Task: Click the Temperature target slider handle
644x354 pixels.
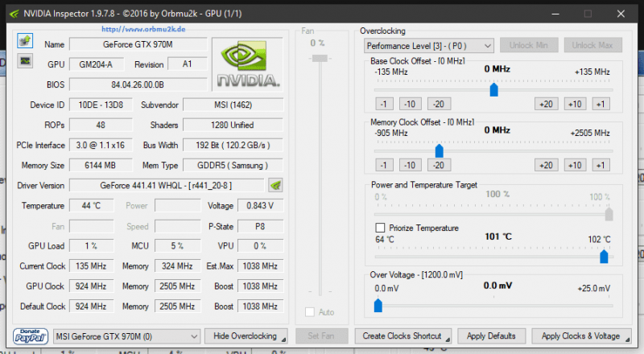Action: point(604,257)
